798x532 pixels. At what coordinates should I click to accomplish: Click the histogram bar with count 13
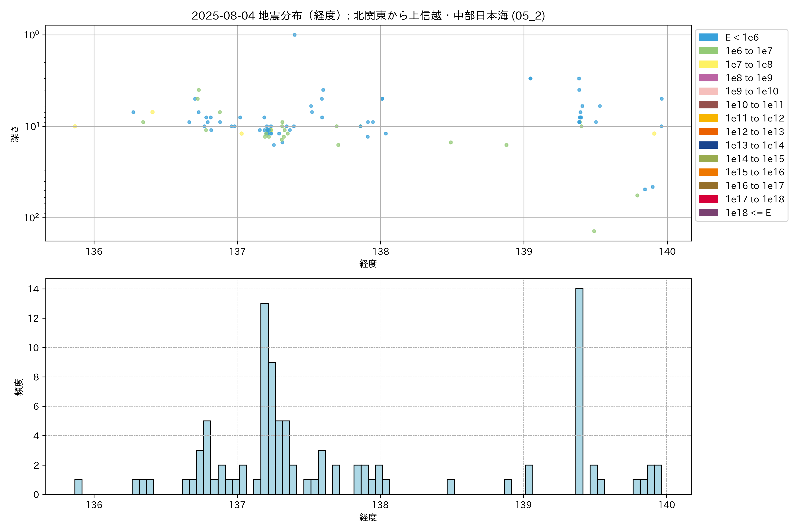tap(264, 399)
